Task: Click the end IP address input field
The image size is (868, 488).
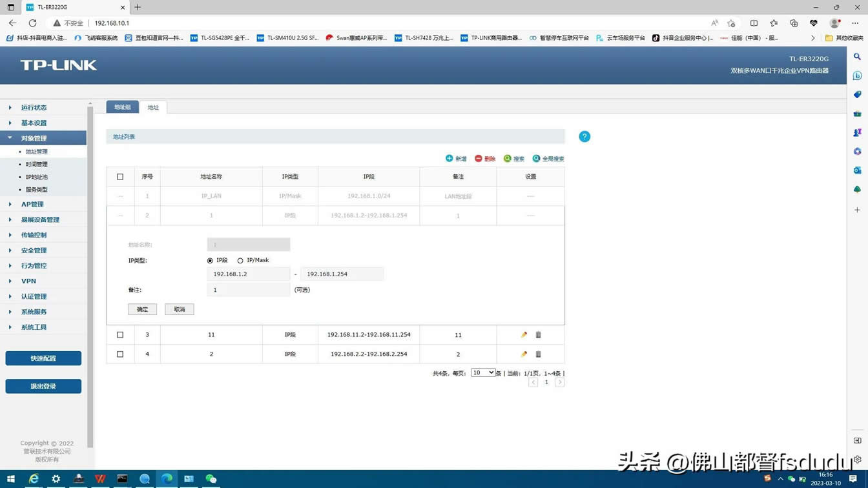Action: coord(342,274)
